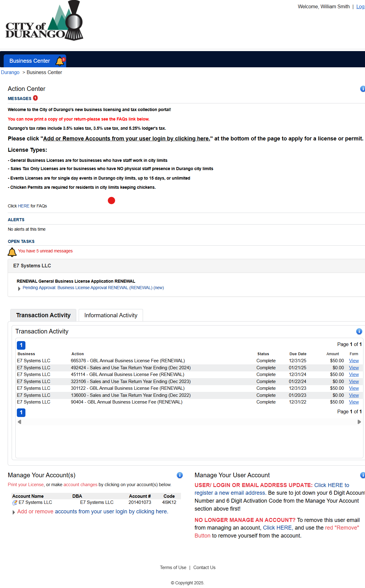
Task: Click info icon for Manage Your Account(s)
Action: 180,475
